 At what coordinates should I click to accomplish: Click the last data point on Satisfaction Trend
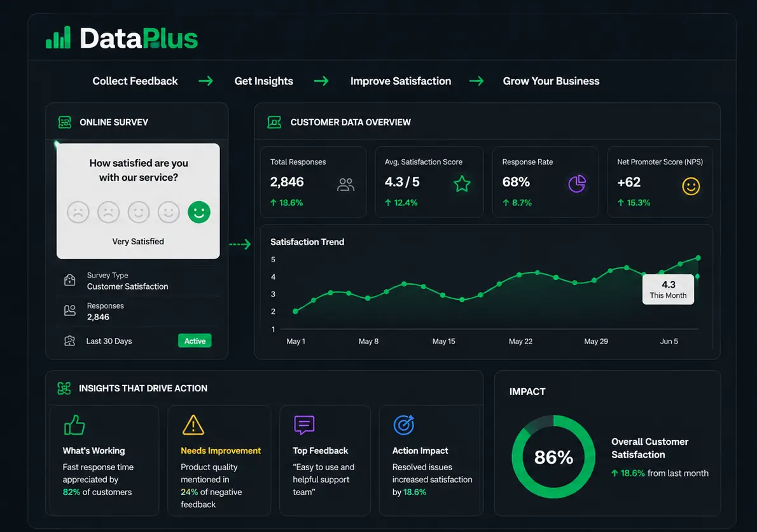(698, 258)
